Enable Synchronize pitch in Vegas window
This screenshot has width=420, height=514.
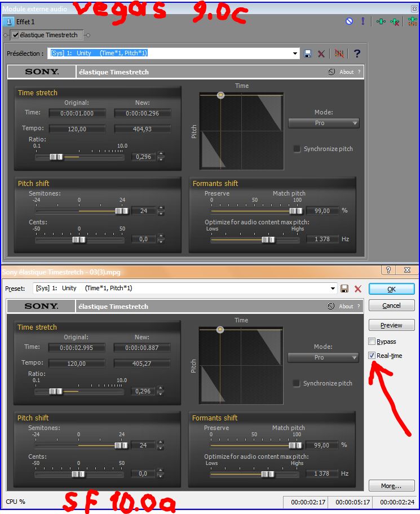pos(297,149)
